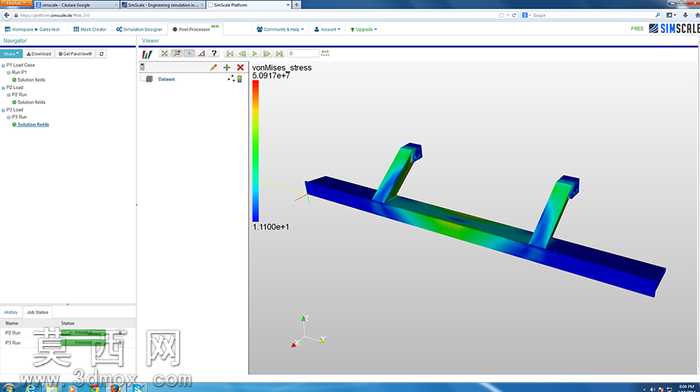Open the Account dropdown menu
Screen dimensions: 700x392
pyautogui.click(x=327, y=29)
